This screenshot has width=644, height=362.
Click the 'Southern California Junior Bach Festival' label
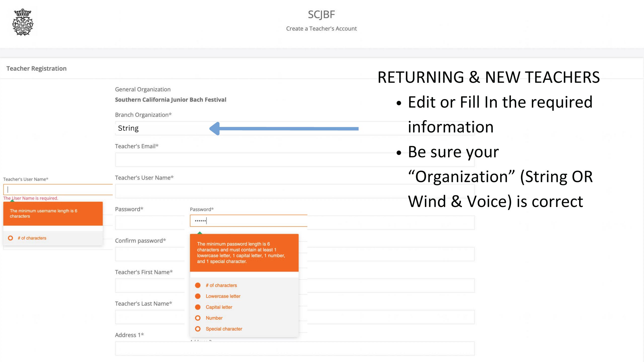(171, 100)
